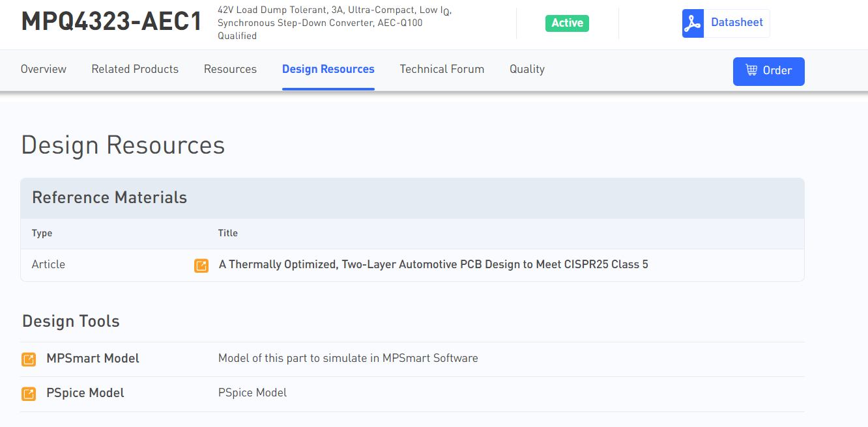Click the MPQ4323-AEC1 product title
868x427 pixels.
[x=111, y=22]
